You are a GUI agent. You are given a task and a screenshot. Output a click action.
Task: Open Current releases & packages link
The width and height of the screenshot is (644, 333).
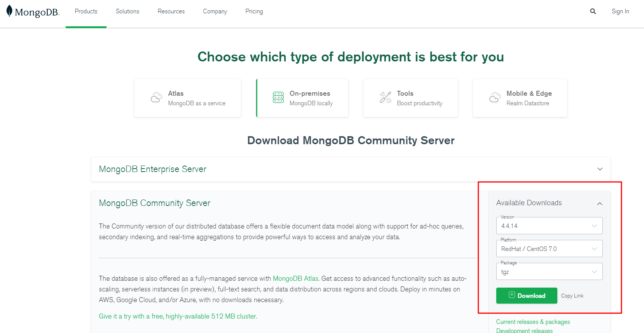[x=533, y=322]
